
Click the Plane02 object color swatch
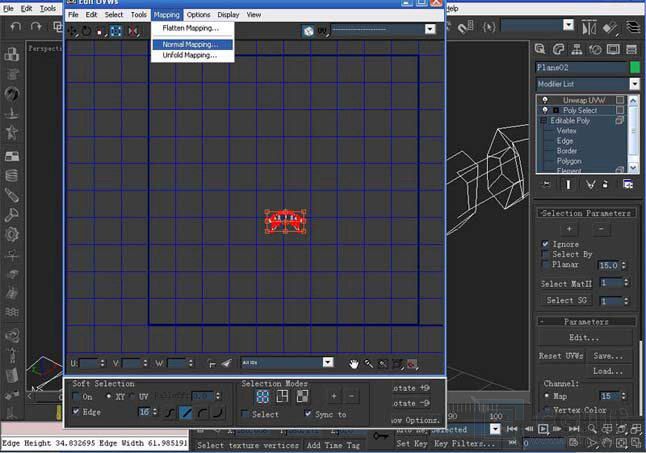(634, 67)
